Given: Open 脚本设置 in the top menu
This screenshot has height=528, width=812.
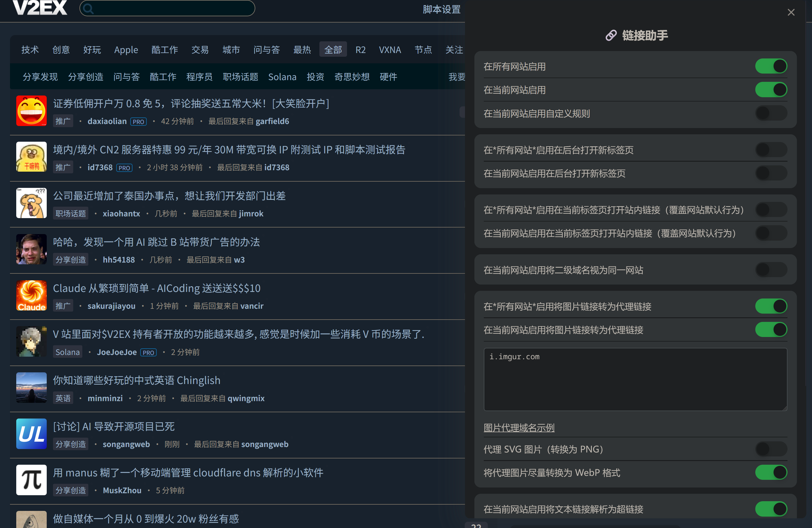Looking at the screenshot, I should [x=442, y=10].
